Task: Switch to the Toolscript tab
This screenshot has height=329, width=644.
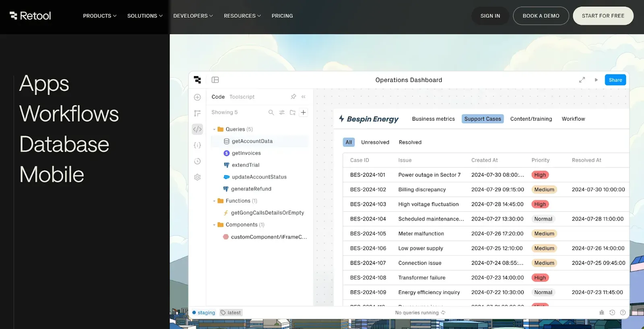Action: click(242, 97)
